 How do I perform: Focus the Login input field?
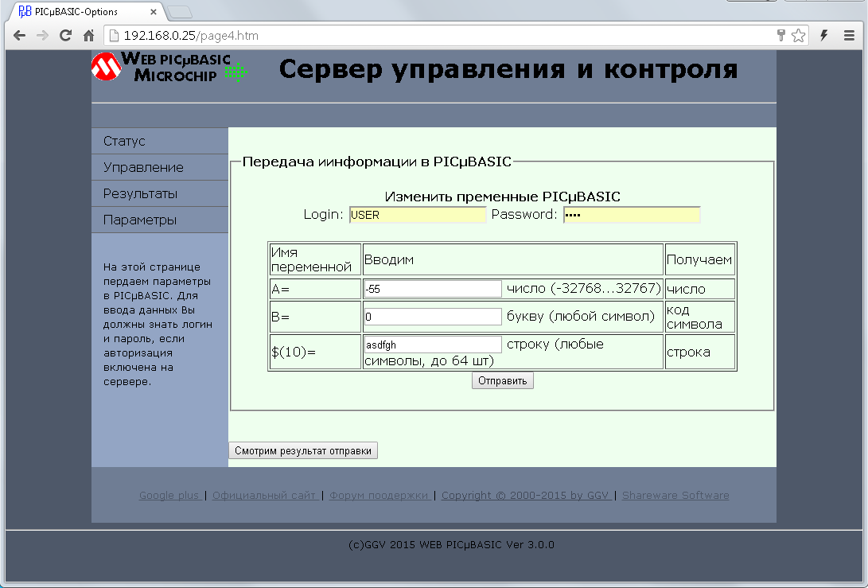(x=418, y=215)
